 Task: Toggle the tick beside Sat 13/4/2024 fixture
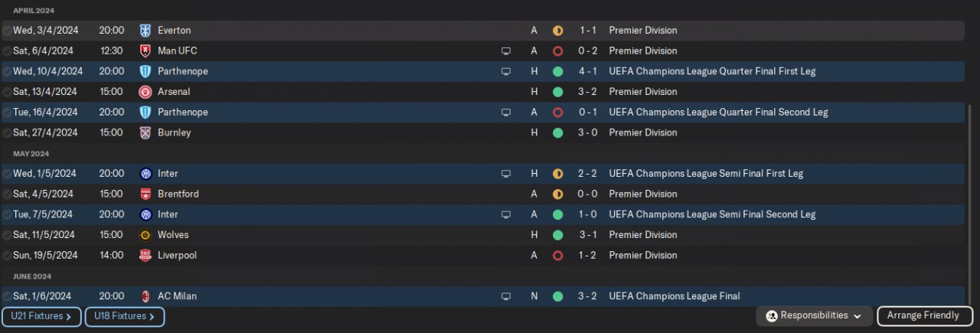[7, 92]
